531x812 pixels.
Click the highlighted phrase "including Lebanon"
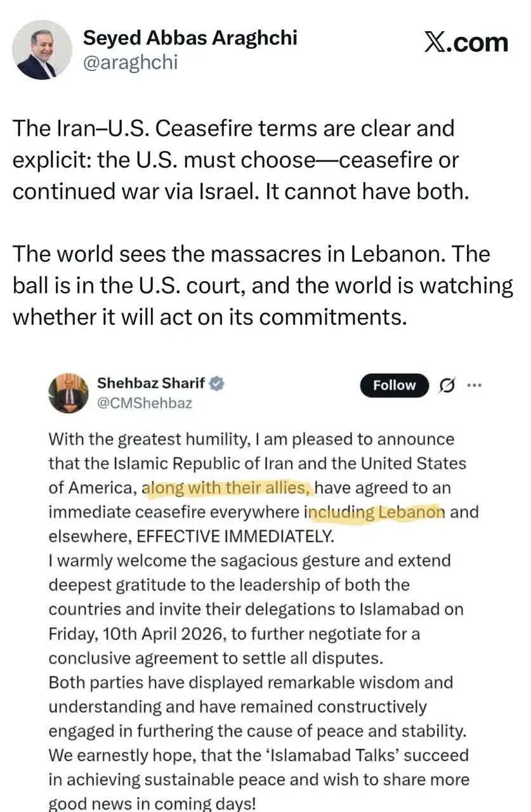[x=375, y=512]
